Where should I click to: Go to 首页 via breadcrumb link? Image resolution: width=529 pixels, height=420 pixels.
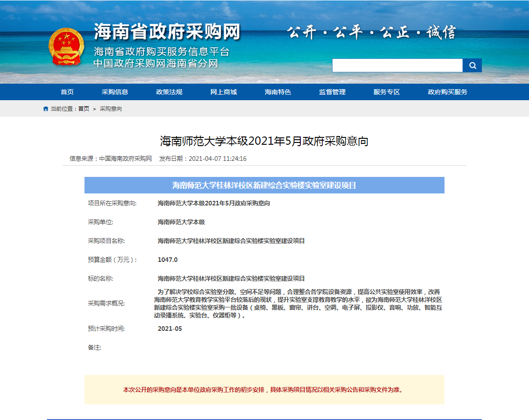(x=84, y=109)
